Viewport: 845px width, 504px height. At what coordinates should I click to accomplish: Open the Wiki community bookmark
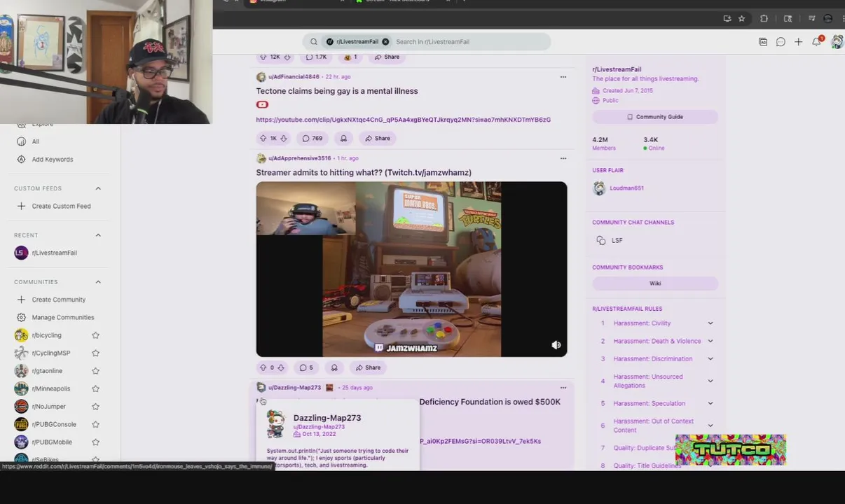point(655,283)
